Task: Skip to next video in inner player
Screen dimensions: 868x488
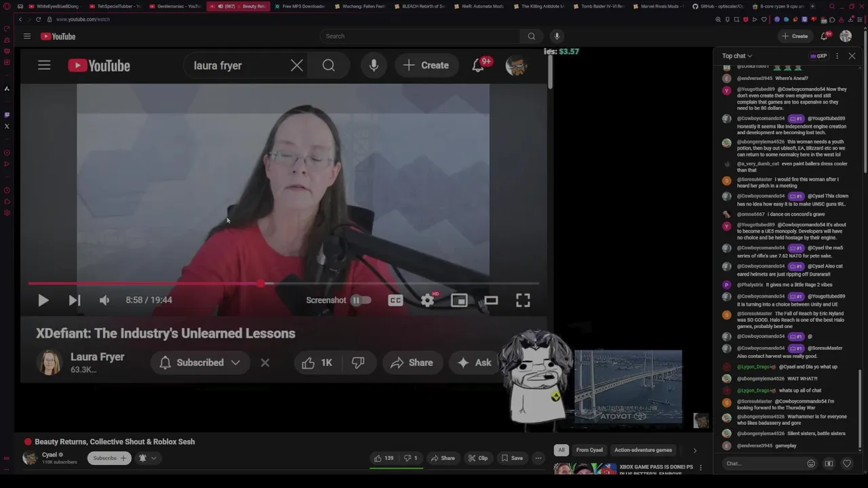Action: [x=75, y=300]
